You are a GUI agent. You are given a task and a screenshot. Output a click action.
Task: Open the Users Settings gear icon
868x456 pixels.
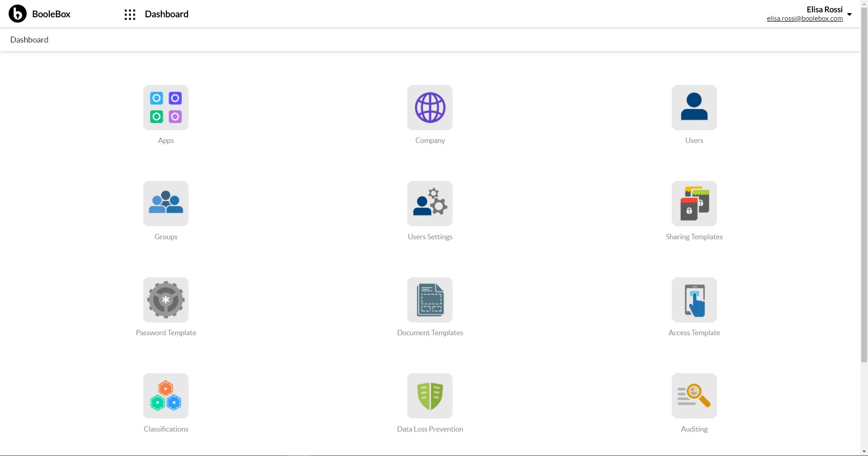tap(429, 203)
